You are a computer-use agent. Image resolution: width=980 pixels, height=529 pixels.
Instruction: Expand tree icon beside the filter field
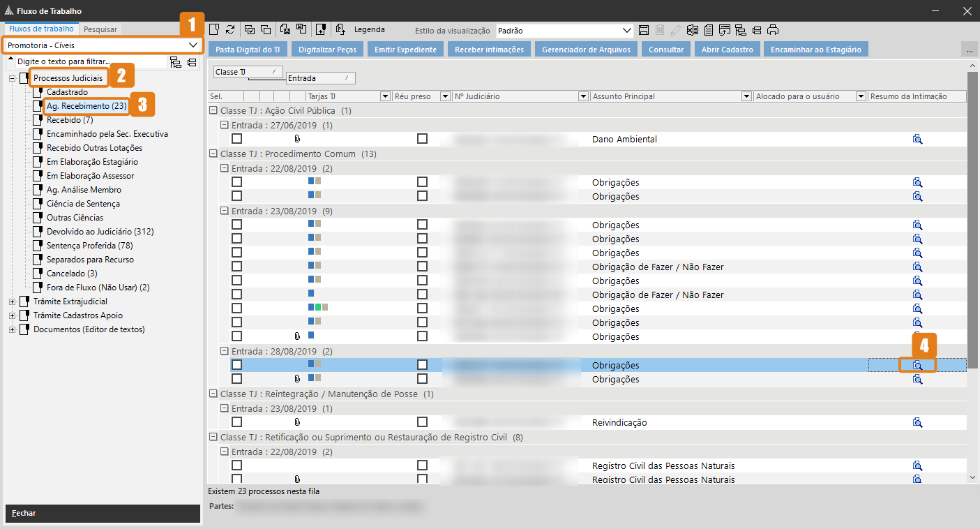(x=175, y=62)
